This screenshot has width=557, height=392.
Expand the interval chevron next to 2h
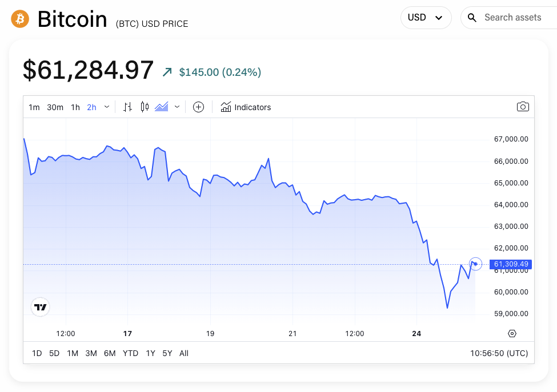point(106,107)
